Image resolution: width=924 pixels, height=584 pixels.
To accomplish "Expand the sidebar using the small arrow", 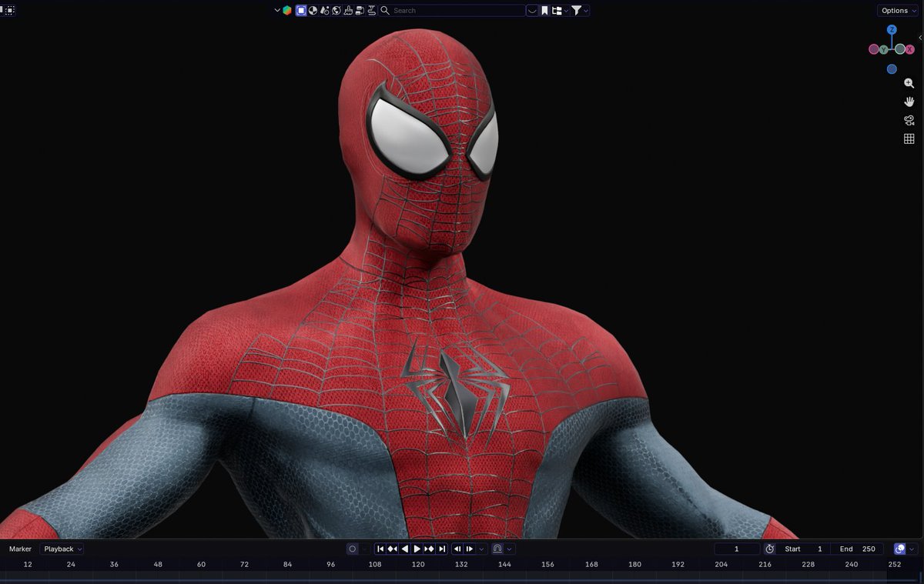I will (920, 37).
